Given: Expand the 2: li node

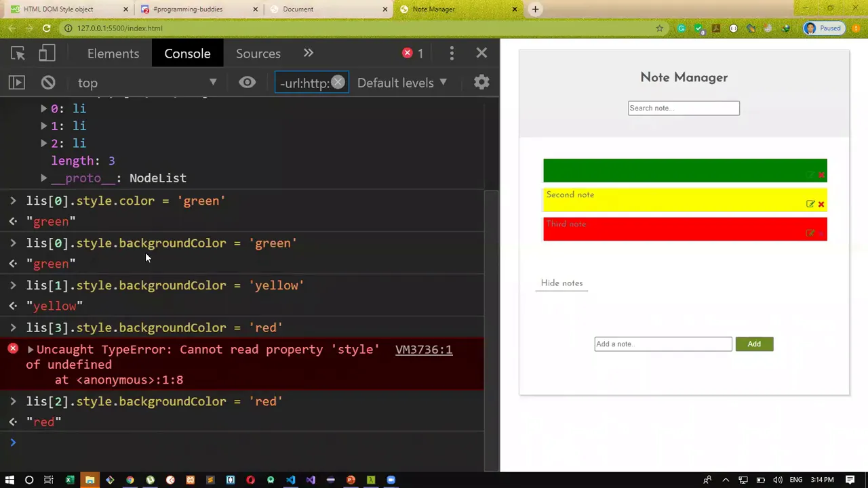Looking at the screenshot, I should point(44,144).
